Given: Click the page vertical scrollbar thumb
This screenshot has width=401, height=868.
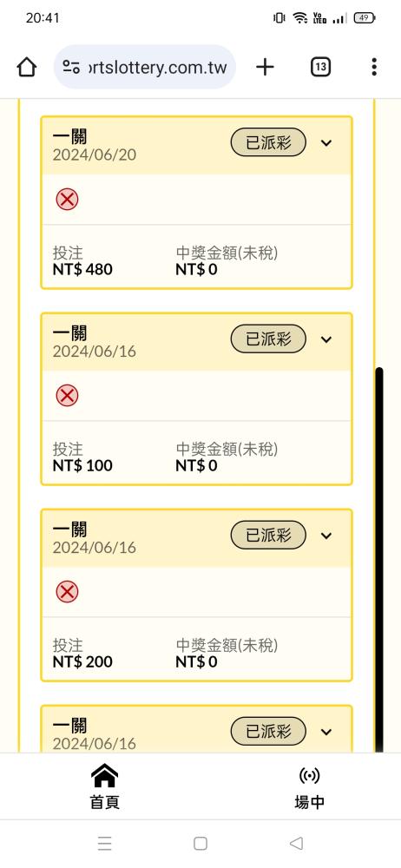Looking at the screenshot, I should click(x=379, y=559).
